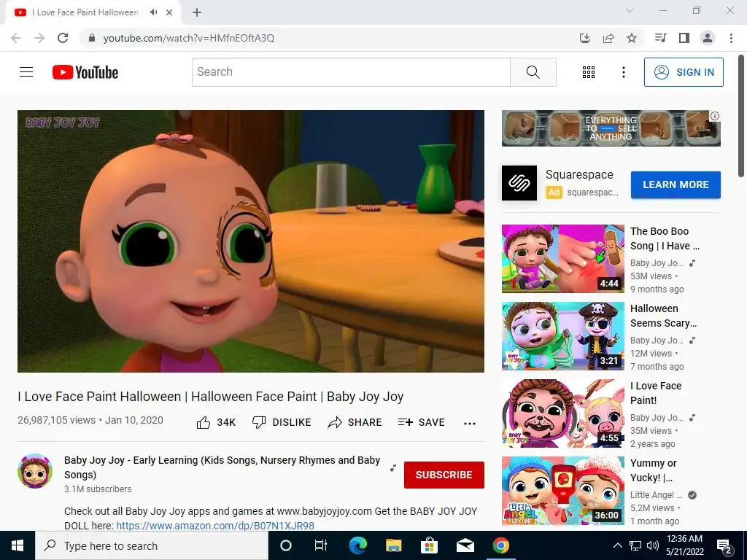The height and width of the screenshot is (560, 747).
Task: Share the video
Action: coord(355,422)
